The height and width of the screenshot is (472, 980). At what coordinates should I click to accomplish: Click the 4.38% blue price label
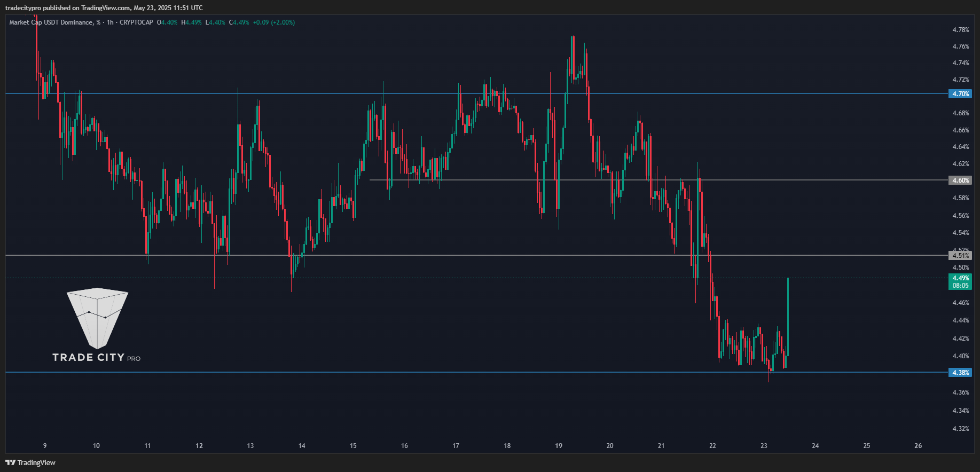(x=960, y=373)
